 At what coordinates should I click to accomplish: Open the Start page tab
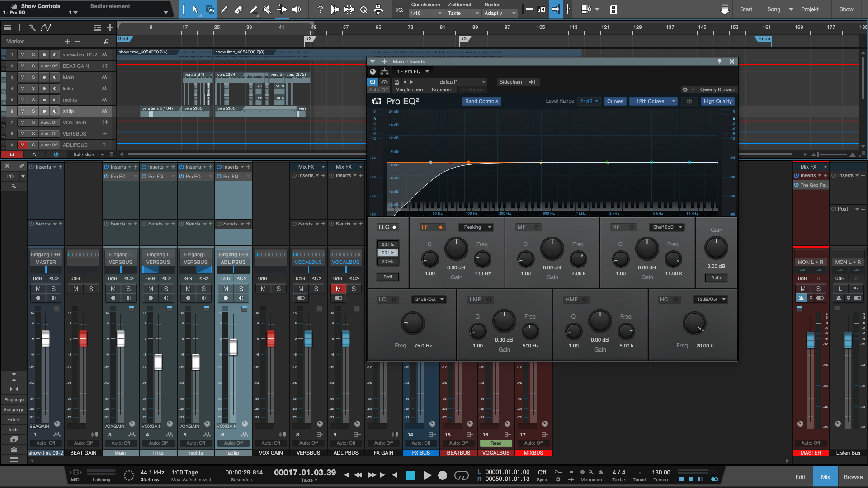point(746,9)
